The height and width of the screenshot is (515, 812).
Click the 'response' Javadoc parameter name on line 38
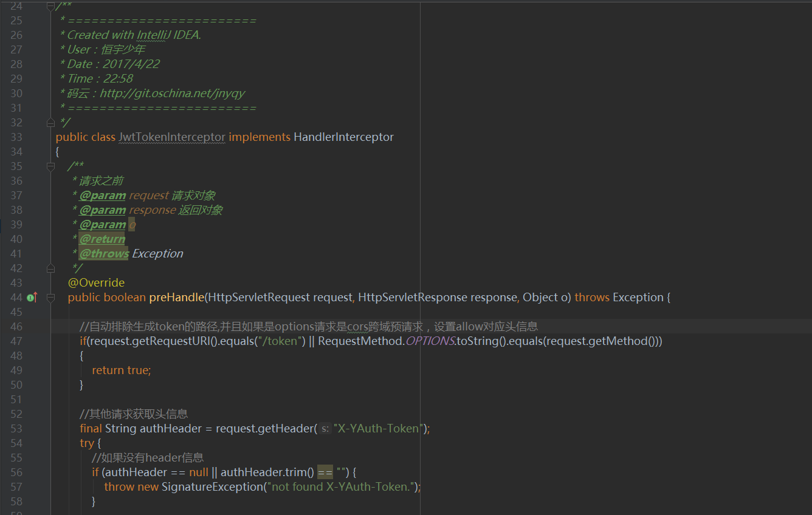tap(153, 210)
